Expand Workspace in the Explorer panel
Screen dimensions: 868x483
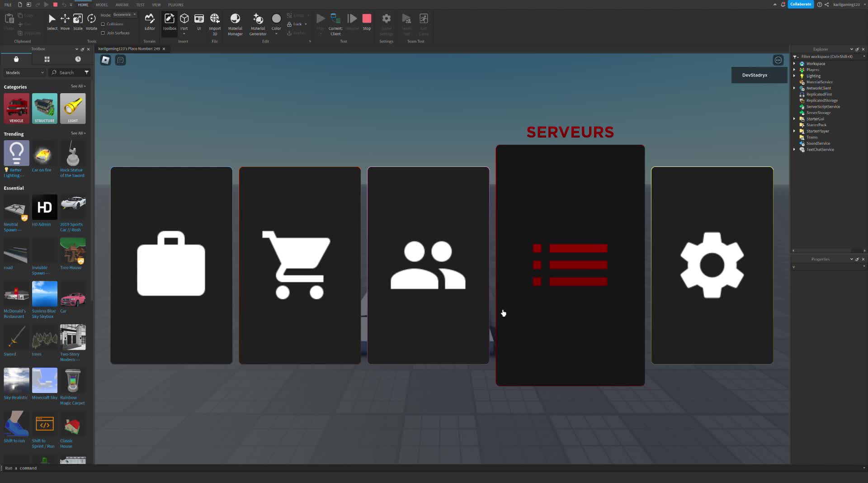point(794,63)
